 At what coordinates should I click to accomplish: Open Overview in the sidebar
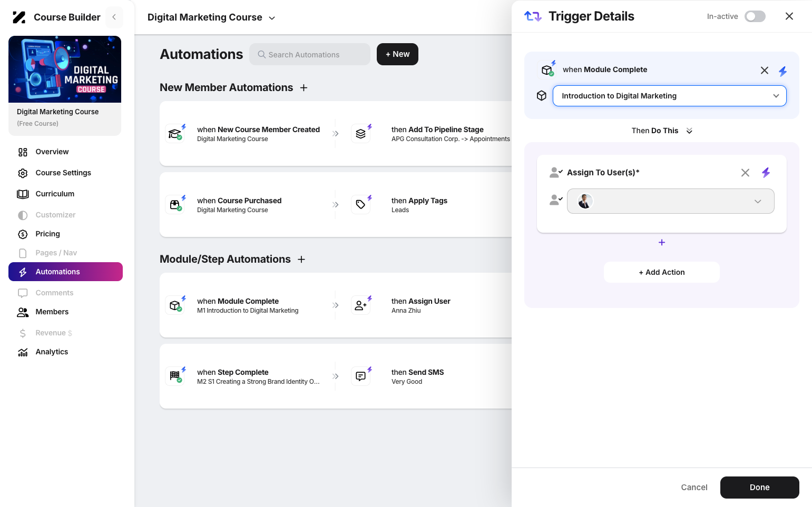(x=65, y=152)
